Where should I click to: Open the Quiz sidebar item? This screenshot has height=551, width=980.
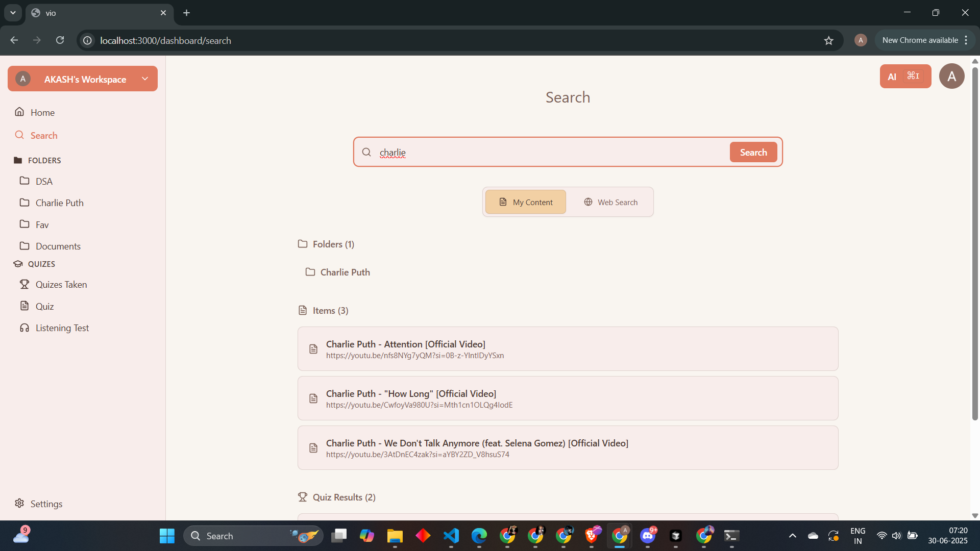point(44,306)
